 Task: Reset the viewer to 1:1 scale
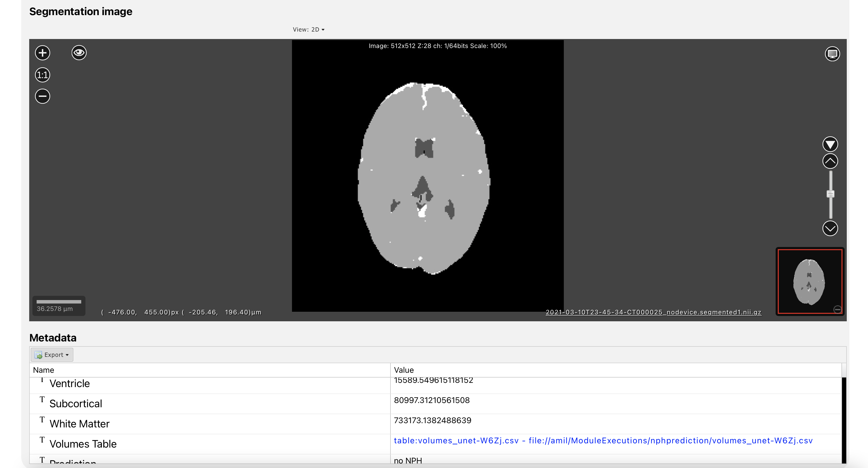tap(42, 75)
